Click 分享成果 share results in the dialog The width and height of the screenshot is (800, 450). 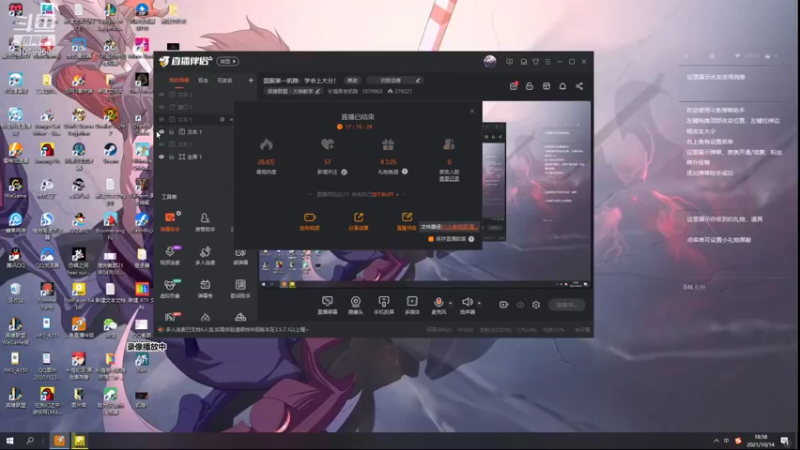click(358, 222)
